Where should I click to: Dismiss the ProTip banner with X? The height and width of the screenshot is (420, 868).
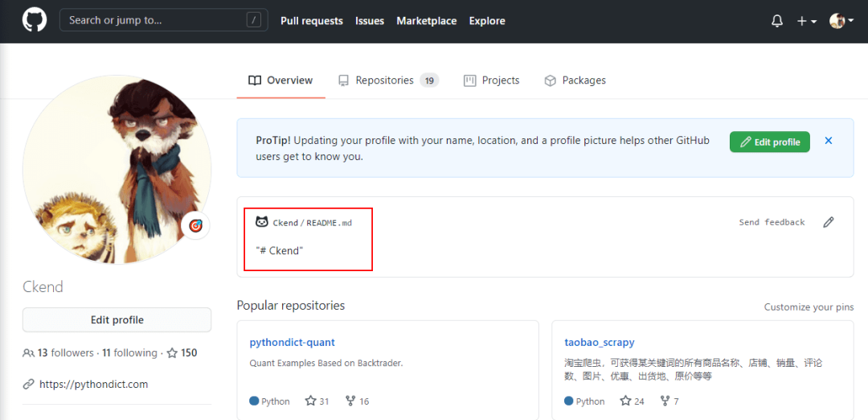pos(829,141)
